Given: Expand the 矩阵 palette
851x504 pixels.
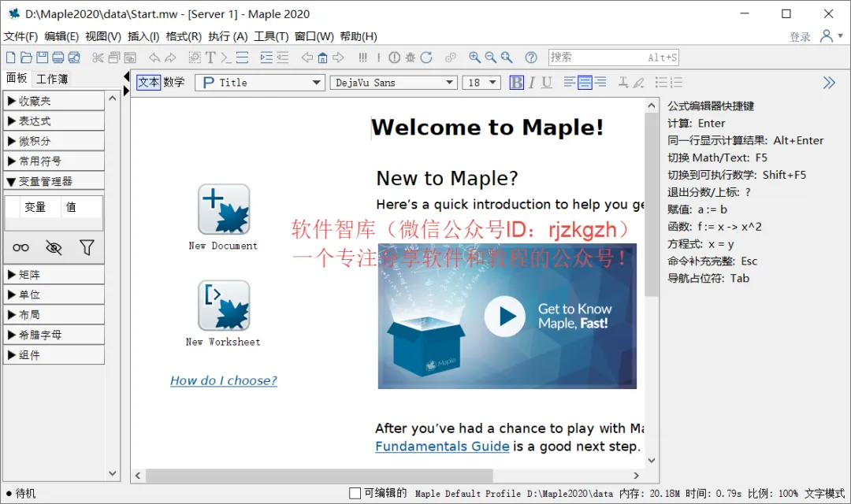Looking at the screenshot, I should pyautogui.click(x=54, y=275).
